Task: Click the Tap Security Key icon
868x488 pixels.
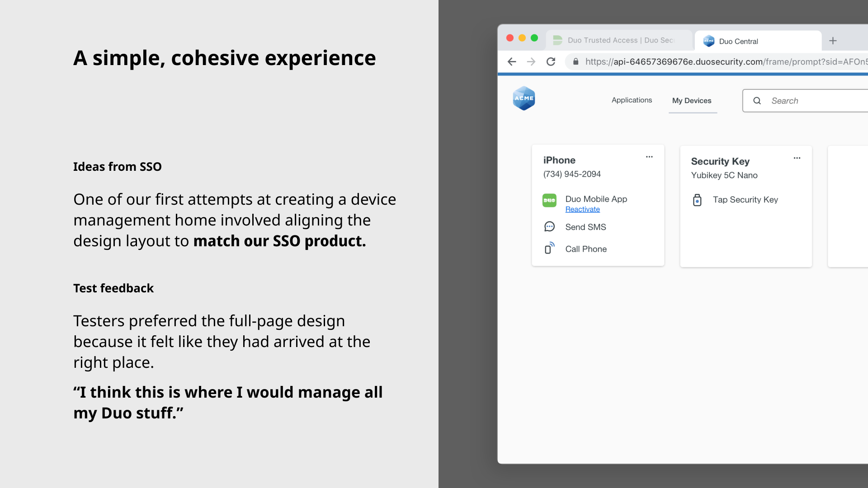Action: tap(697, 200)
